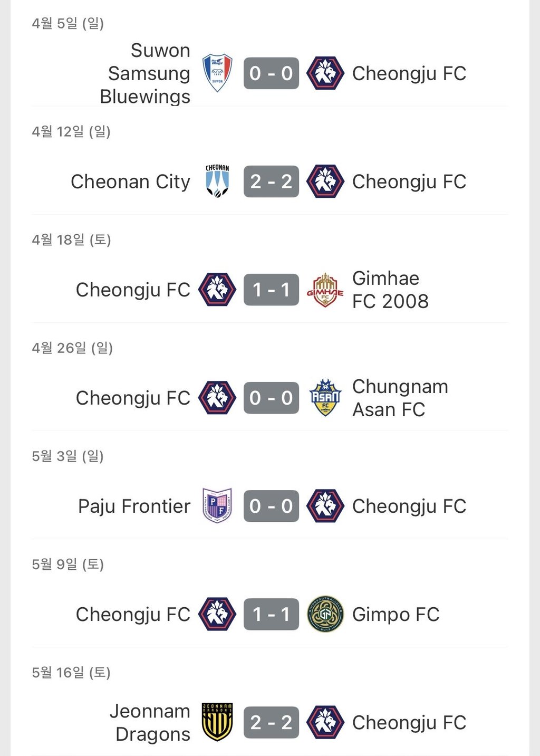Select the Chungnam Asan FC team name
This screenshot has height=756, width=540.
[x=400, y=398]
